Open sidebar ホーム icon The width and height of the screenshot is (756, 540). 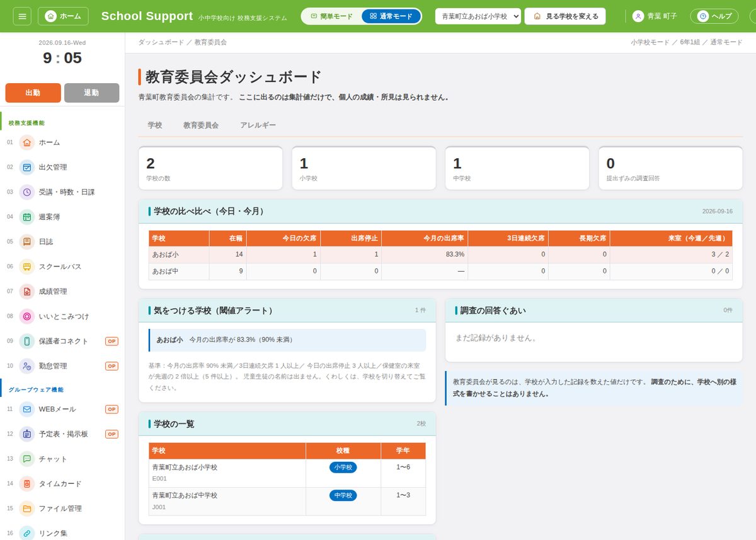tap(26, 142)
